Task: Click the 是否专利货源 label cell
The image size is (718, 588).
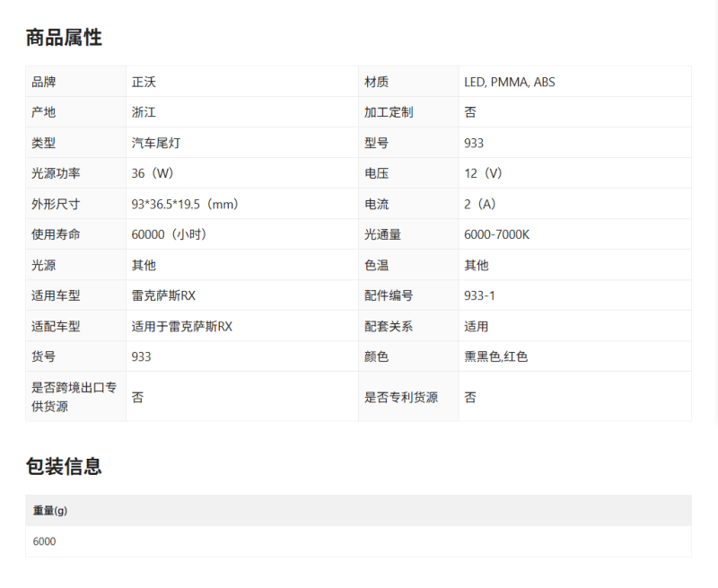Action: pos(400,397)
